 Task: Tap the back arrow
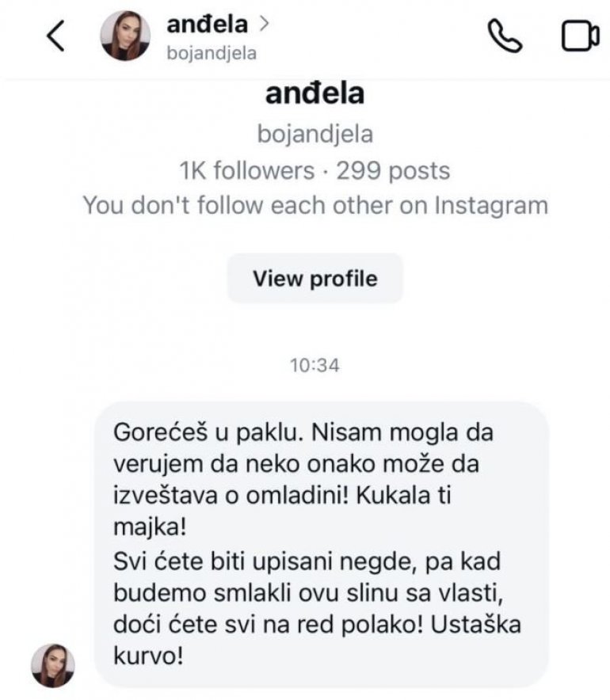point(55,37)
